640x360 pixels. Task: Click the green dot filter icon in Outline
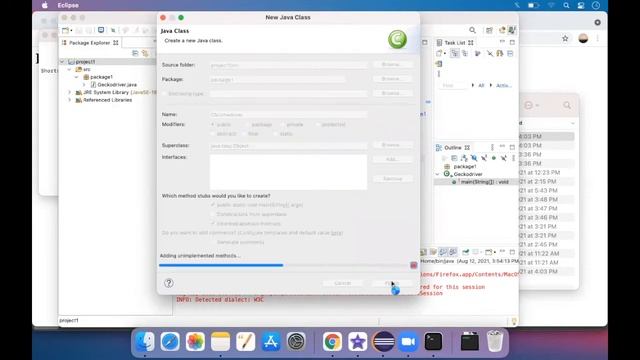coord(493,158)
